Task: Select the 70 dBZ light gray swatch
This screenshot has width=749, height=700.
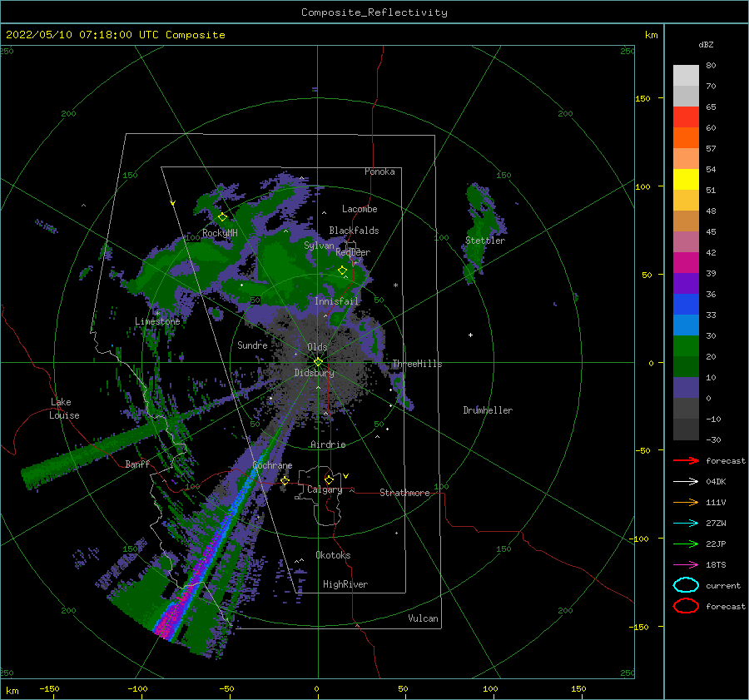Action: pos(686,76)
